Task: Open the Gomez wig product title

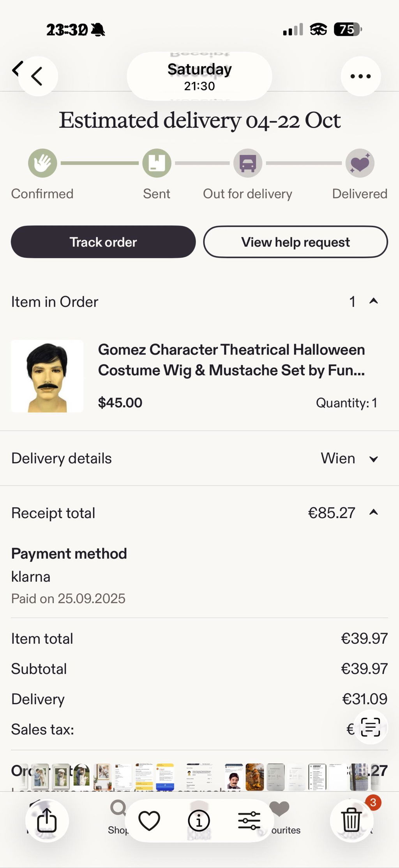Action: pyautogui.click(x=231, y=360)
